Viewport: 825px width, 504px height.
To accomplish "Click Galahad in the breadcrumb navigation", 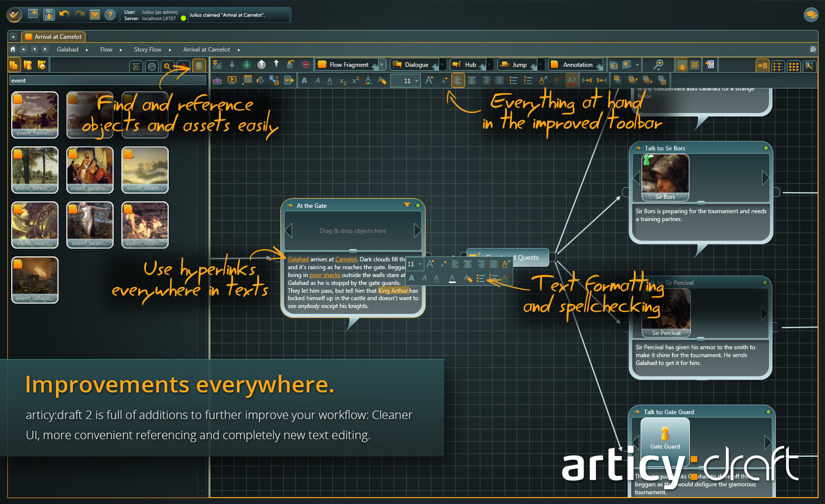I will [x=68, y=49].
